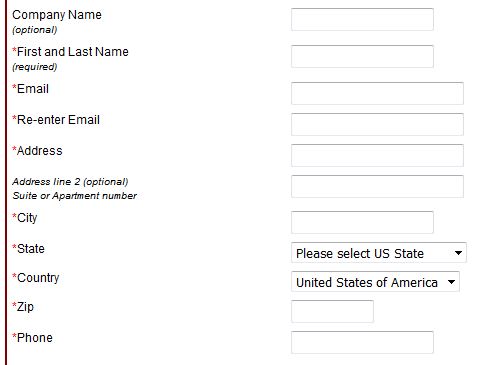This screenshot has height=365, width=501.
Task: Click the Company Name text field
Action: (x=362, y=19)
